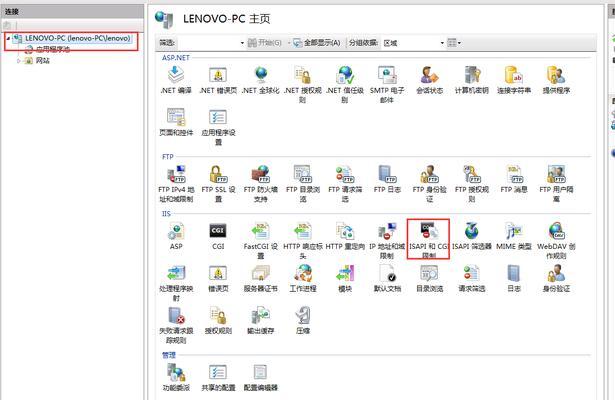Open 配置编辑器 feature
The image size is (615, 400).
[260, 377]
